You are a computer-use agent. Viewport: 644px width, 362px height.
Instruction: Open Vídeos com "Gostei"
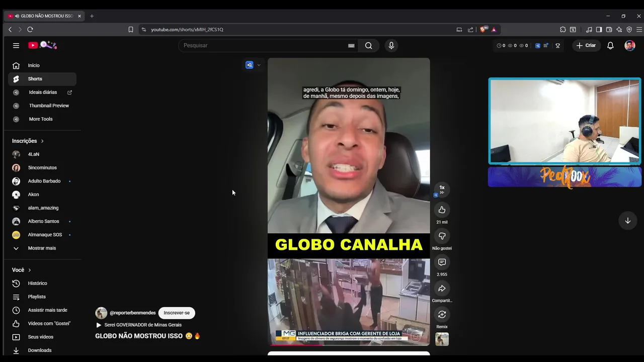click(x=42, y=323)
